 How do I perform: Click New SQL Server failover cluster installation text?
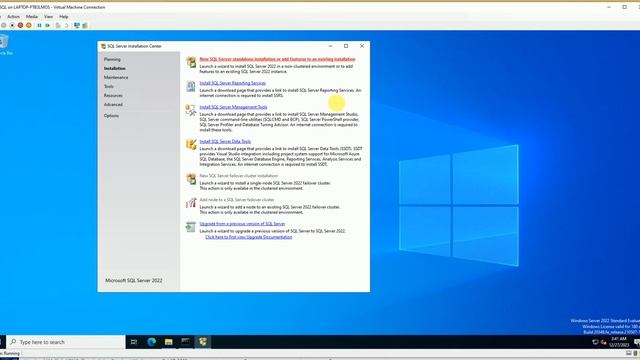pos(239,176)
